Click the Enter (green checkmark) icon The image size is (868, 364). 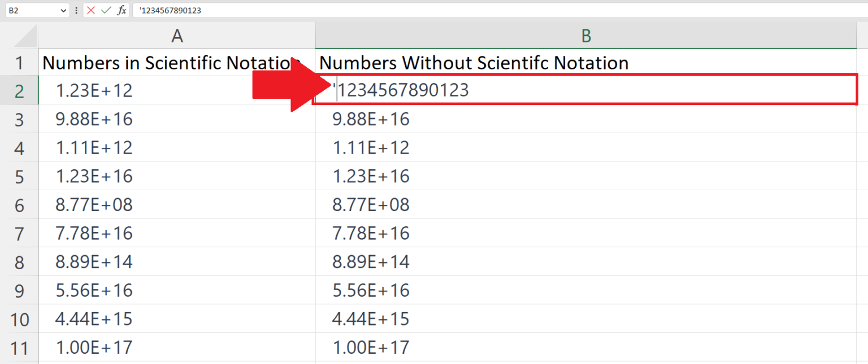point(107,10)
